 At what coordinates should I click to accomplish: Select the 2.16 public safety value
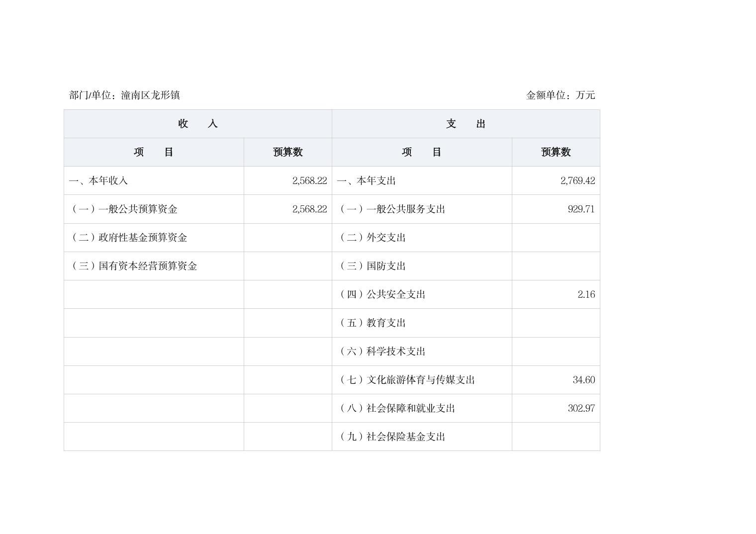586,294
